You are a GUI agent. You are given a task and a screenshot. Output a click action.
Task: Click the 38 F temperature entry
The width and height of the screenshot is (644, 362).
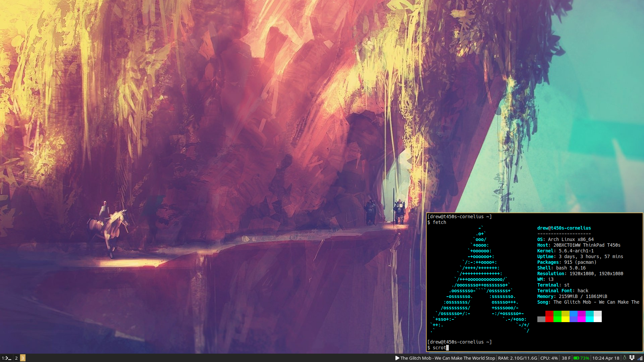pos(566,358)
